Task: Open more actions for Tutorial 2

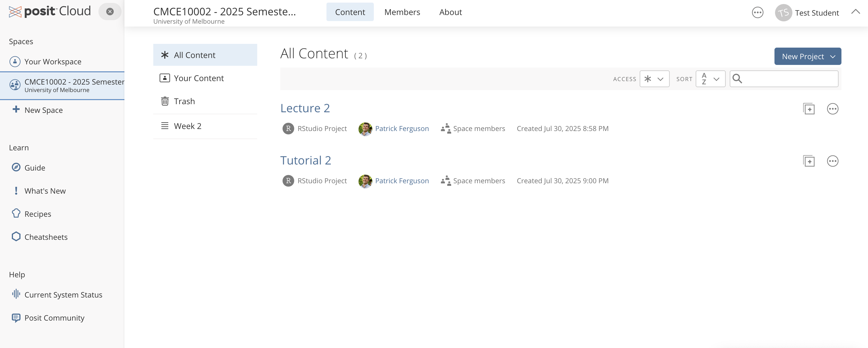Action: click(832, 161)
